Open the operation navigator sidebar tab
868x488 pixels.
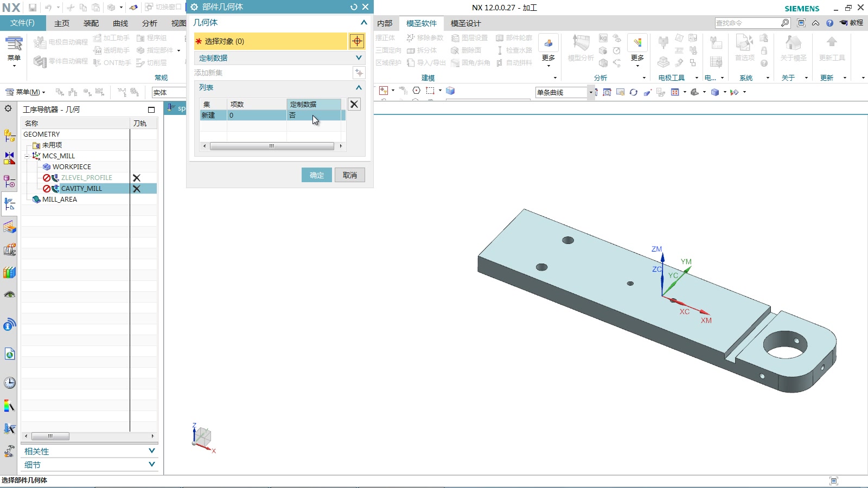point(9,204)
